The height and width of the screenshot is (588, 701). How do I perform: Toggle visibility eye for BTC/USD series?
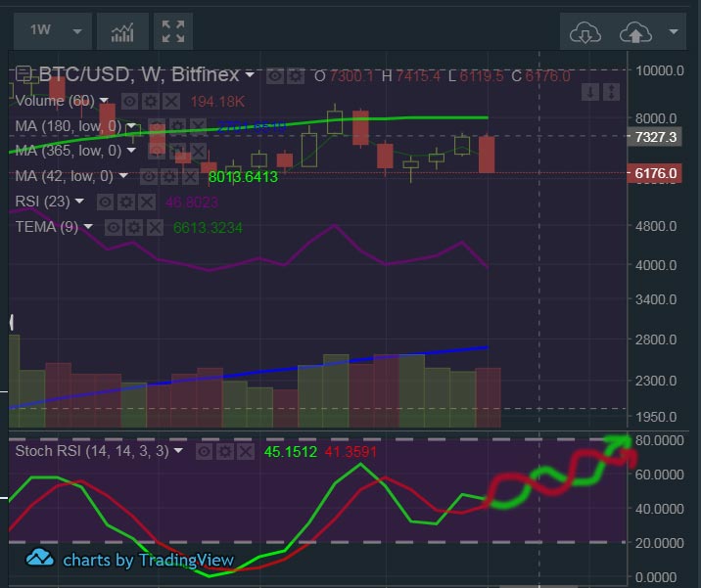click(x=274, y=76)
